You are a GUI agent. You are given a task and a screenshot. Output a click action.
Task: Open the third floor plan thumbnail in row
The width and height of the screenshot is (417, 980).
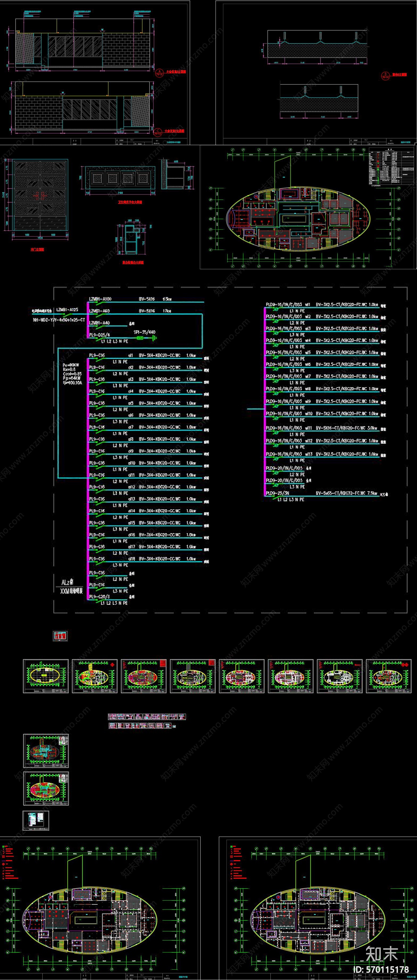(144, 676)
